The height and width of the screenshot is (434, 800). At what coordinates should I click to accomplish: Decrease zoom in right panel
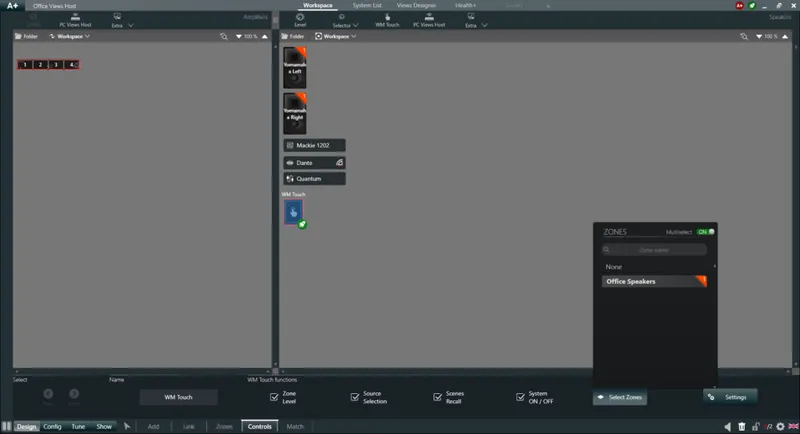tap(759, 37)
